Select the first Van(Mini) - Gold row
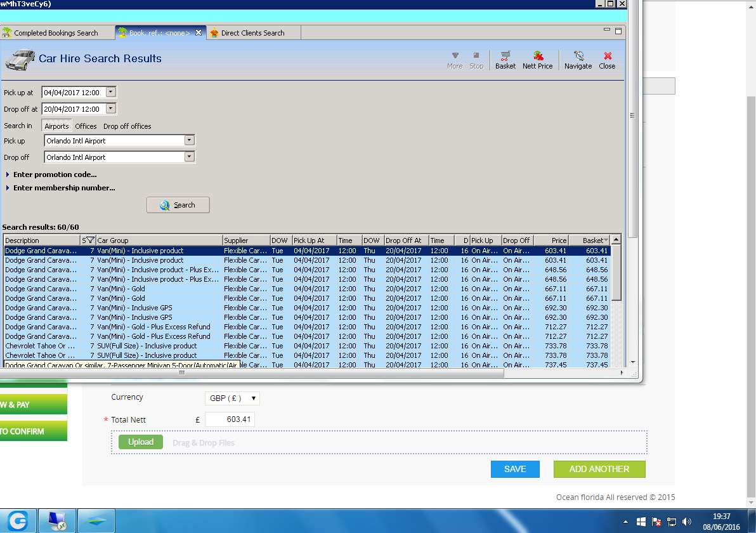The image size is (756, 533). 307,289
